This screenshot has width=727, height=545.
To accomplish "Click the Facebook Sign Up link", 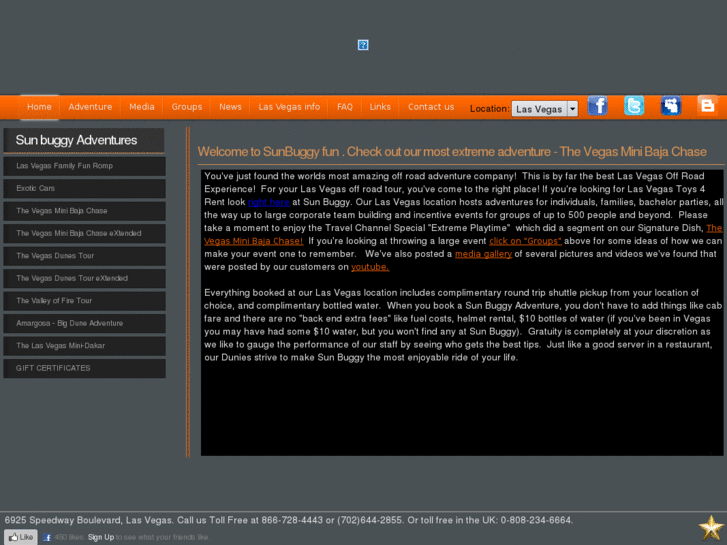I will [x=101, y=537].
